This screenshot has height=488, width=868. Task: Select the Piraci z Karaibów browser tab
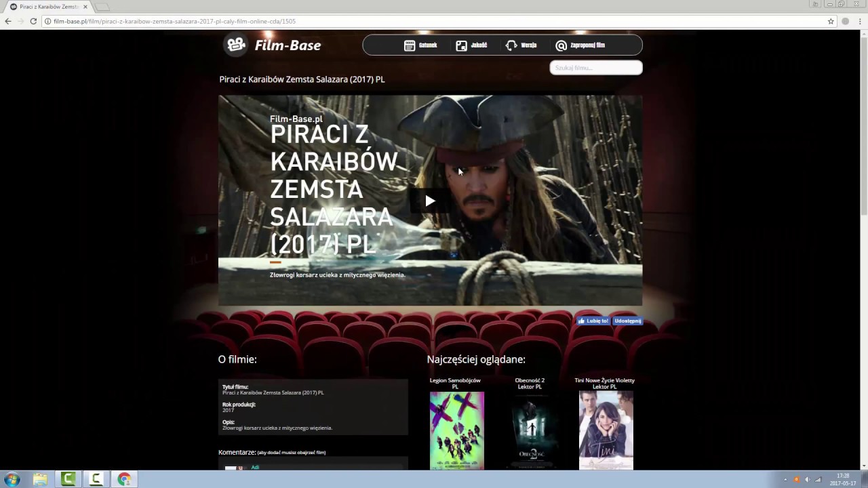click(x=49, y=7)
